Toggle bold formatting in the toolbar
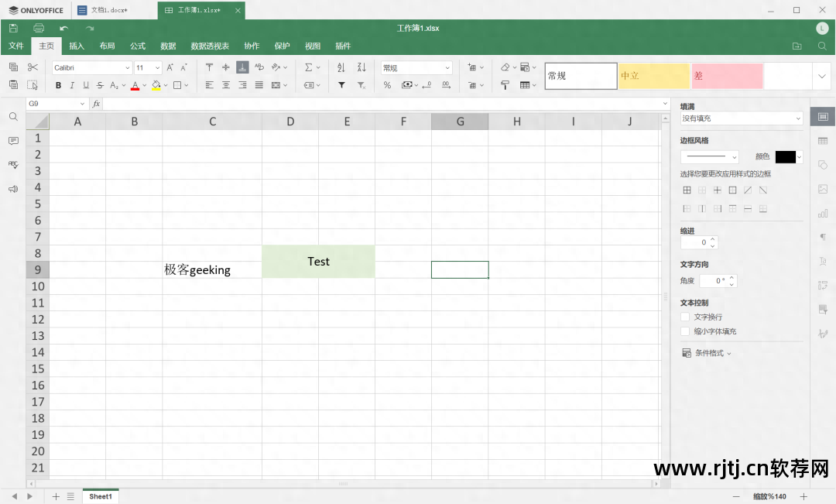 pos(58,85)
